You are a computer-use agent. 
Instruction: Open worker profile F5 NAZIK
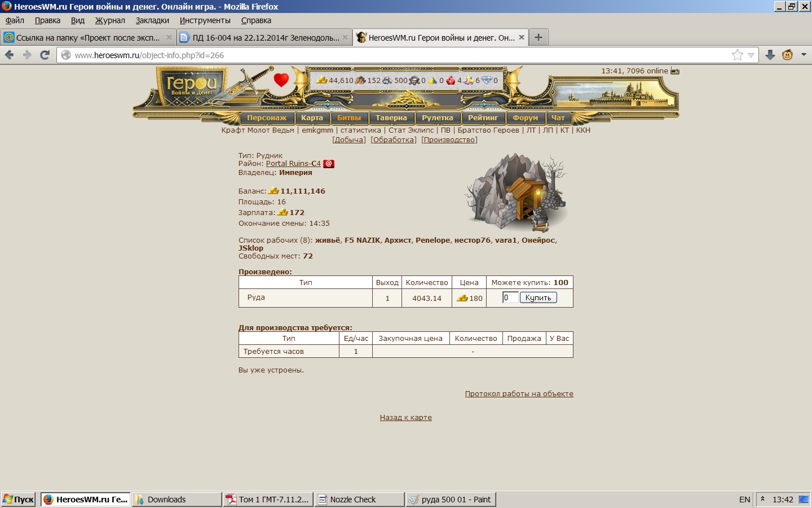pyautogui.click(x=363, y=240)
